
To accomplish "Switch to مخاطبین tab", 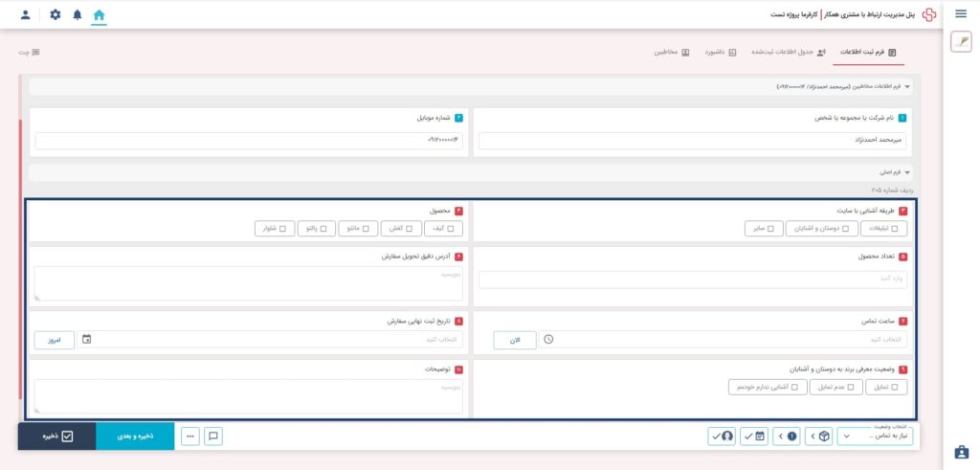I will (671, 53).
